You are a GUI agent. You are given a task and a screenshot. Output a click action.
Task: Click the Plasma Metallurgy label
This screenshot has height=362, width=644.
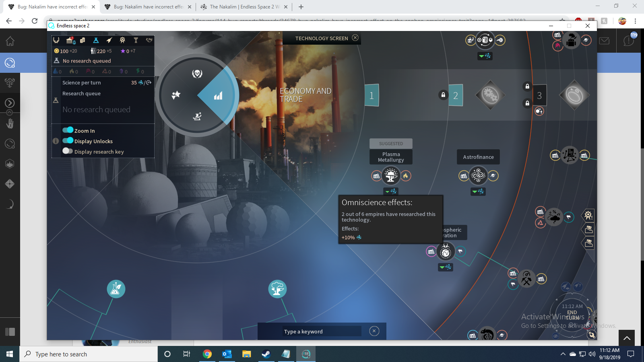pyautogui.click(x=391, y=157)
